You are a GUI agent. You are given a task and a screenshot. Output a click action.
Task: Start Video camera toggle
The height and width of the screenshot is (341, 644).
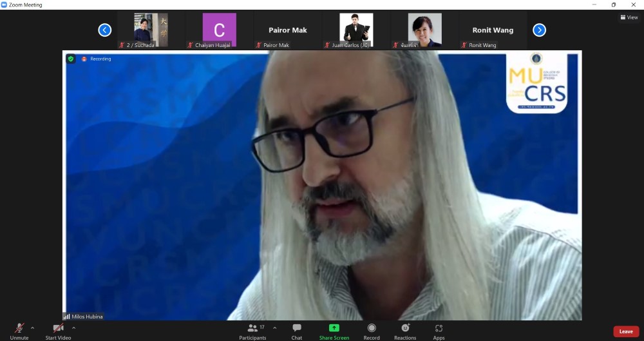point(58,330)
